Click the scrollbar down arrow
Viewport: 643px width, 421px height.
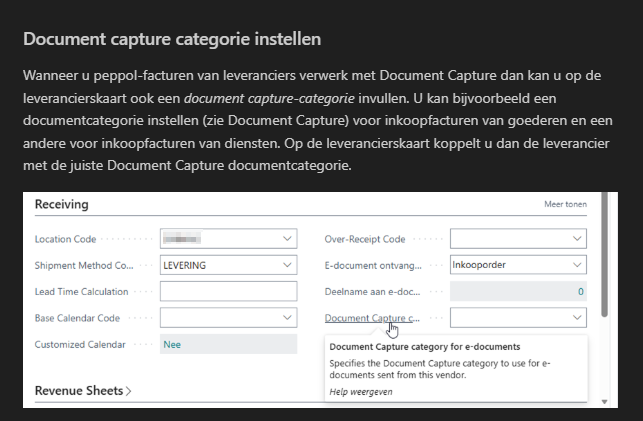602,401
